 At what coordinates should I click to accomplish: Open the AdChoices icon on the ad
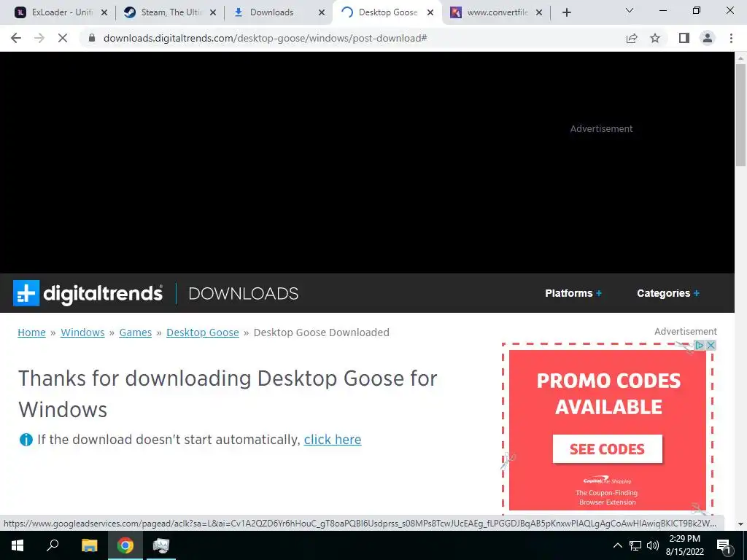click(x=700, y=345)
